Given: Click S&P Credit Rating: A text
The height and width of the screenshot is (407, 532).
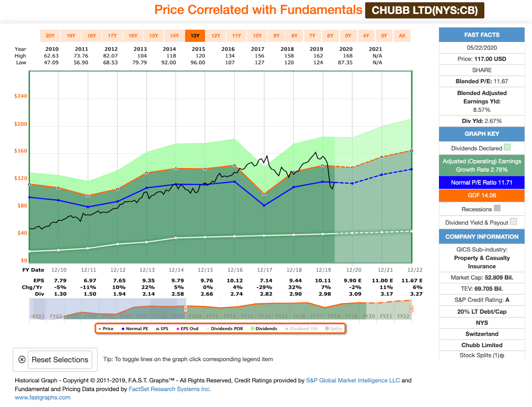Looking at the screenshot, I should pos(482,300).
